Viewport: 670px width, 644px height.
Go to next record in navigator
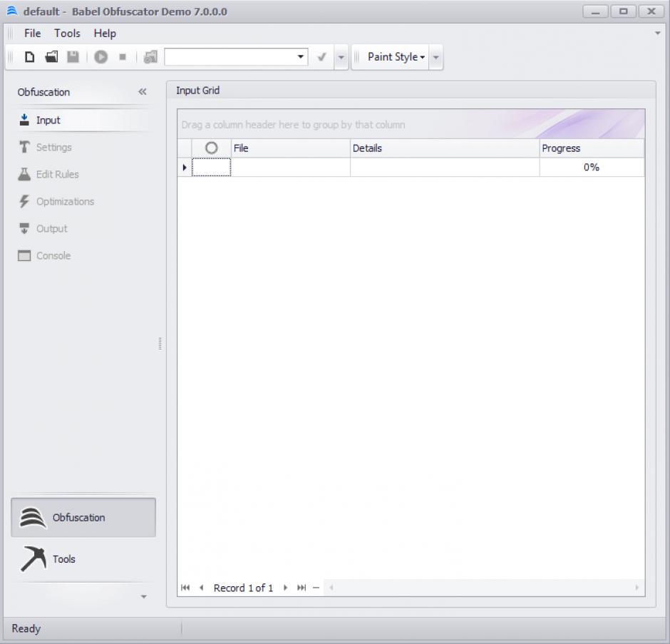(285, 588)
